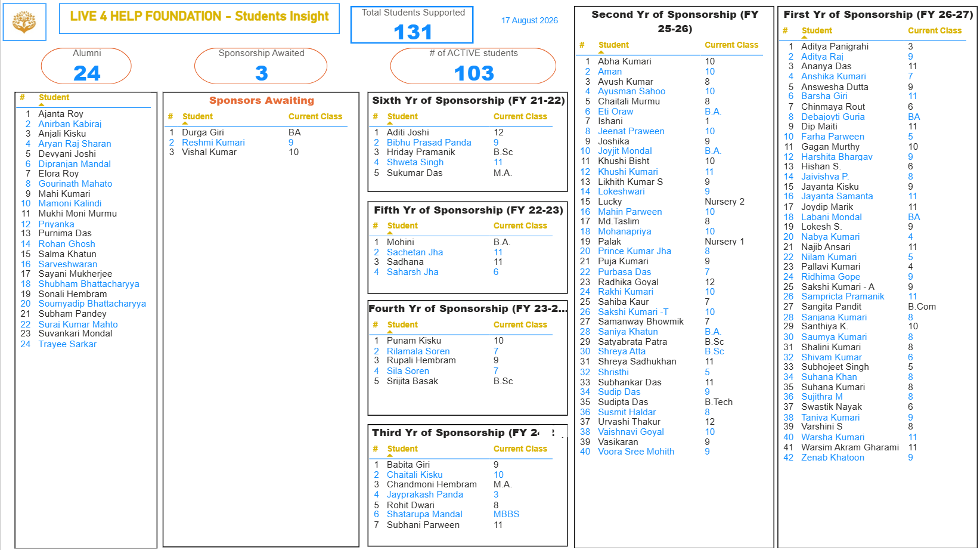Select Prince Kumar Jha row
980x550 pixels.
[x=671, y=251]
